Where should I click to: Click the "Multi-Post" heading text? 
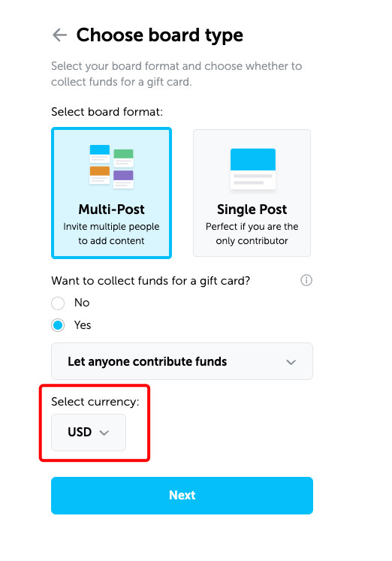click(x=112, y=210)
